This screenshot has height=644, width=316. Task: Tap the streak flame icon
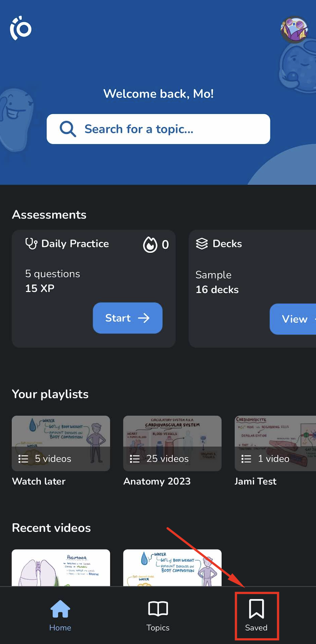[150, 245]
